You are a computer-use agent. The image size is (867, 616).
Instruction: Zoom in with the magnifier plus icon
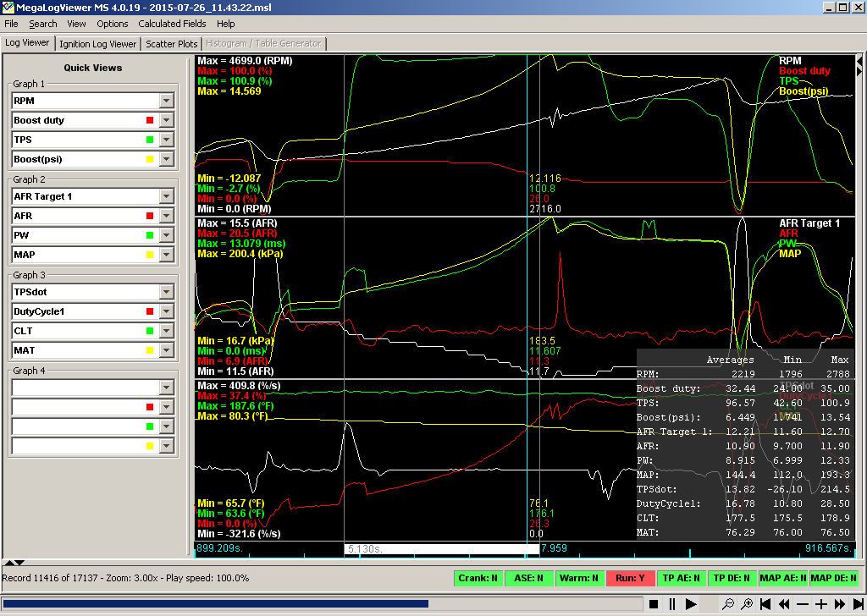point(747,604)
